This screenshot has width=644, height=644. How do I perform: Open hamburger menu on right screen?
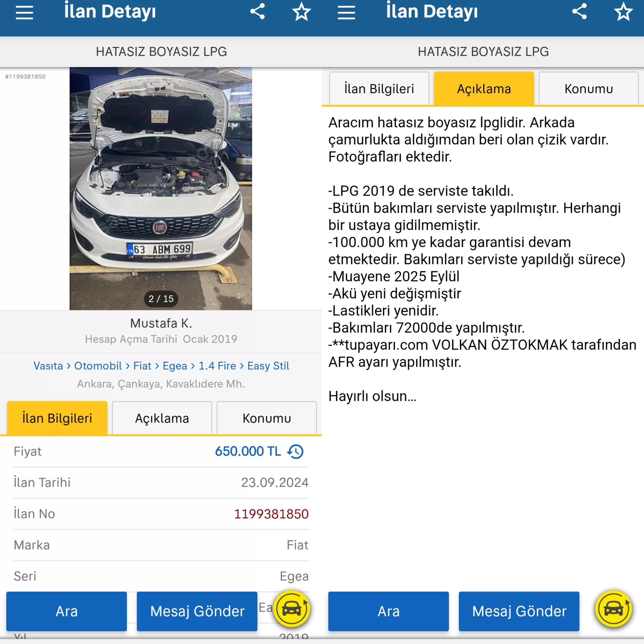pyautogui.click(x=346, y=13)
